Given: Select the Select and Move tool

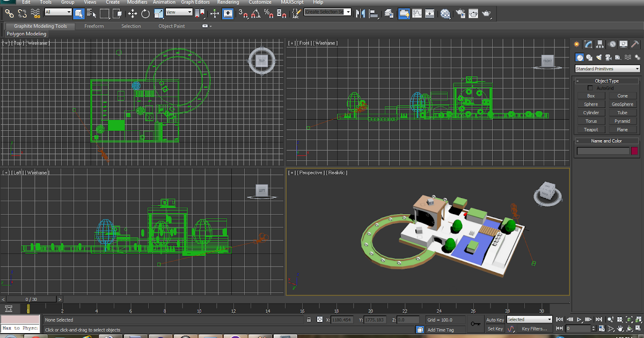Looking at the screenshot, I should pos(133,13).
